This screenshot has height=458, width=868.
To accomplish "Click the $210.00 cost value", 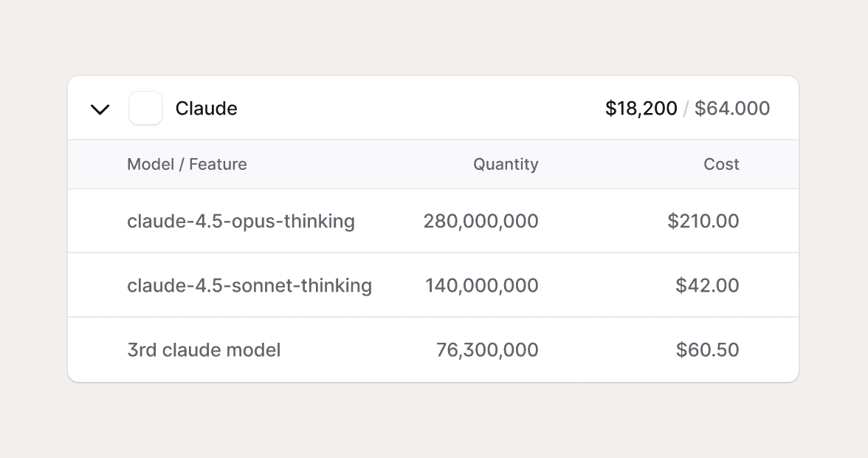I will pyautogui.click(x=703, y=221).
